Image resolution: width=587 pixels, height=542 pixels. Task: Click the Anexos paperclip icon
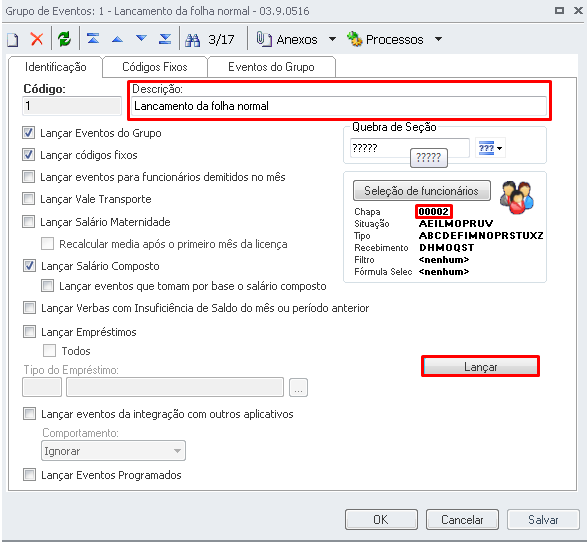tap(264, 39)
